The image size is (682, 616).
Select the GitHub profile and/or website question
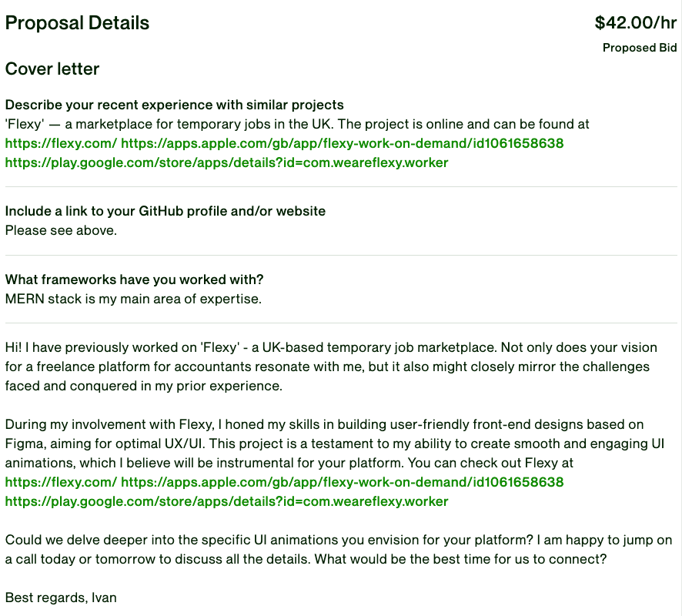(165, 211)
